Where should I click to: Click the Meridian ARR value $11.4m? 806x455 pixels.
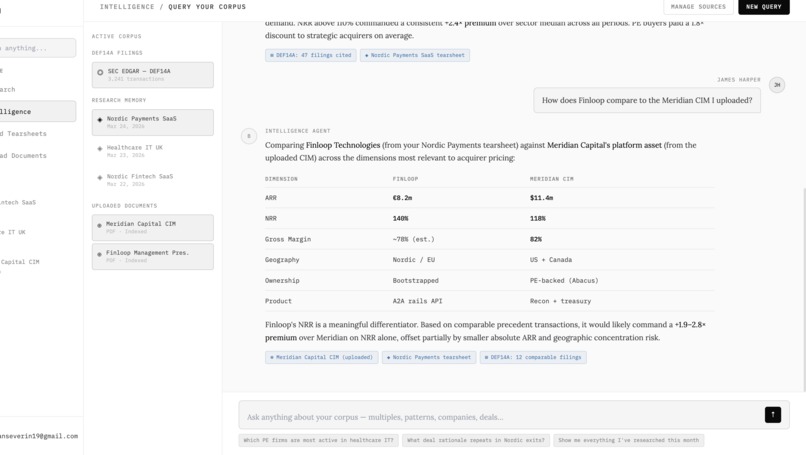point(541,198)
